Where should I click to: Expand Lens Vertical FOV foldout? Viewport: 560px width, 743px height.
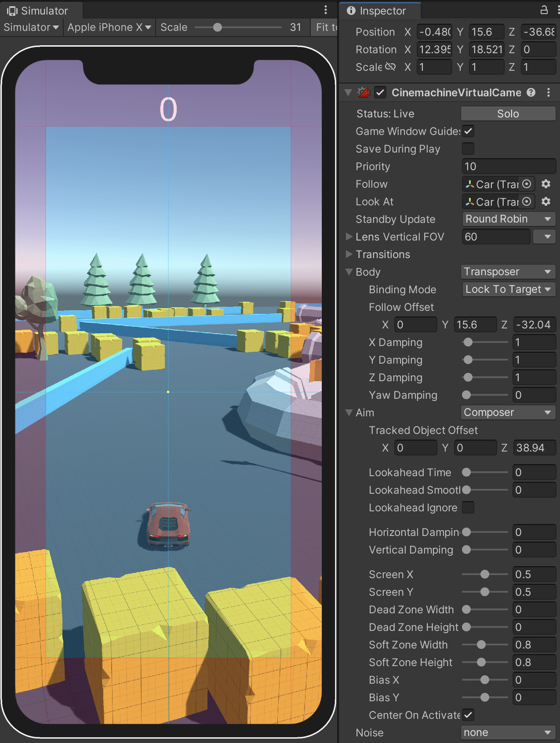click(349, 237)
